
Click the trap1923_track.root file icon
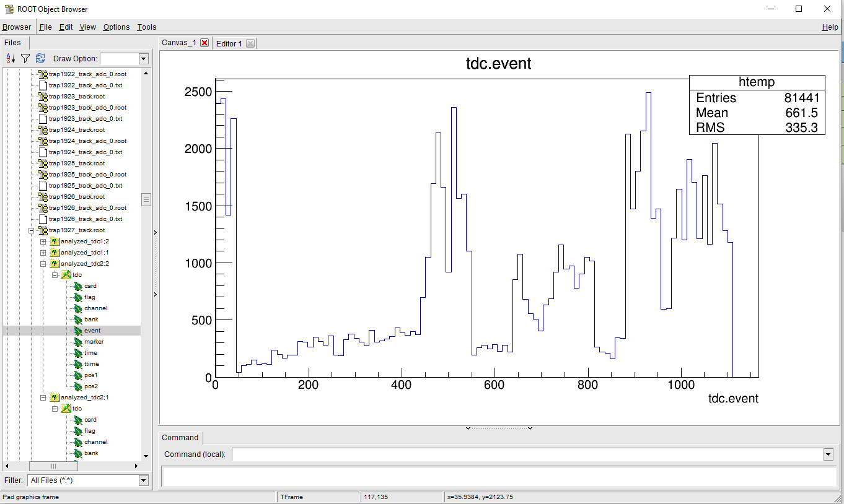tap(43, 97)
